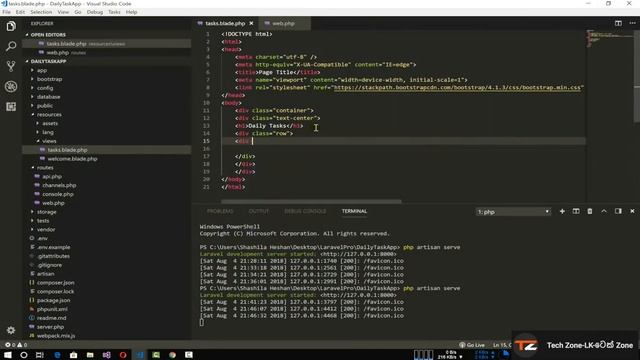Open File Explorer from the taskbar
The image size is (640, 360).
90,355
